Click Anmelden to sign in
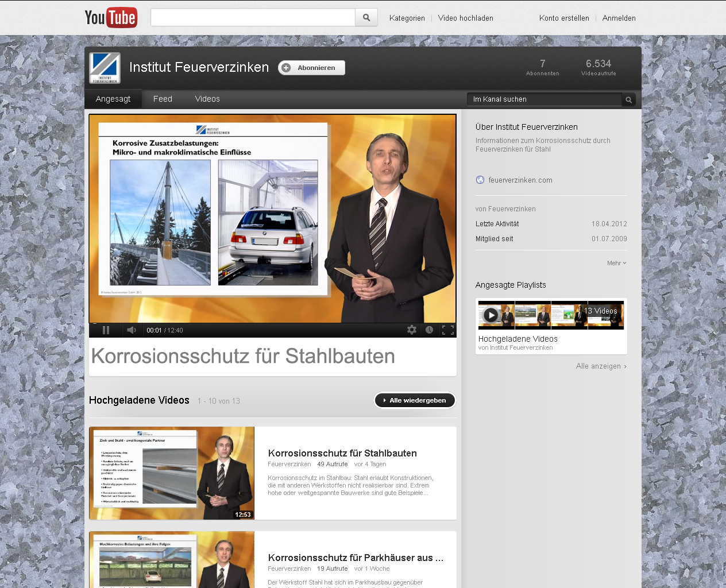The height and width of the screenshot is (588, 726). pyautogui.click(x=619, y=18)
